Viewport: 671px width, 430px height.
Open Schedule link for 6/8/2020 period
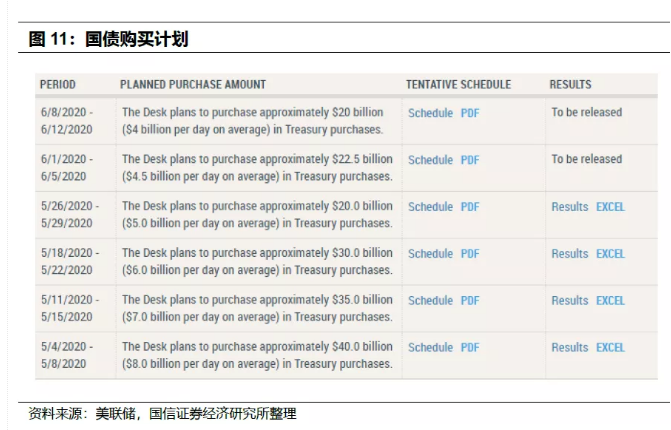click(430, 113)
